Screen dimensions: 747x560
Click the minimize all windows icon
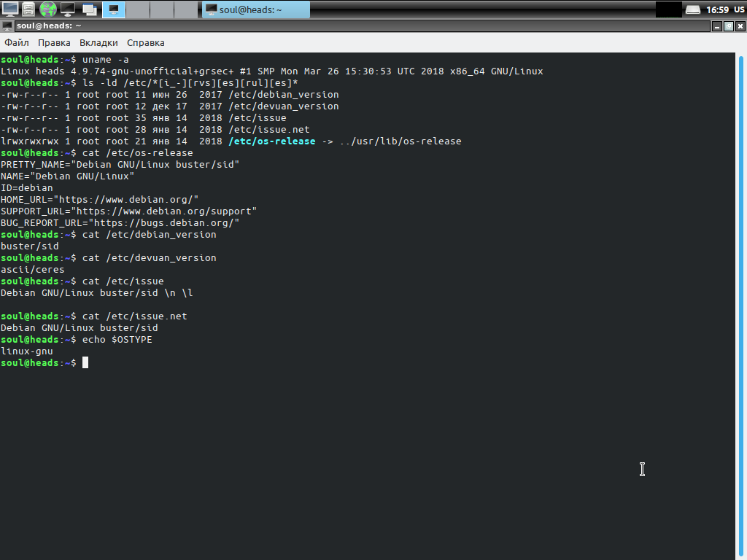(89, 9)
